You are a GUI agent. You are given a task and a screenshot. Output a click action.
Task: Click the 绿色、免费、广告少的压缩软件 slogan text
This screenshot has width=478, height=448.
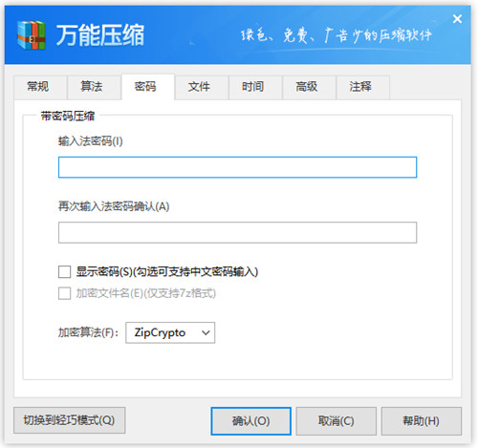pyautogui.click(x=337, y=35)
